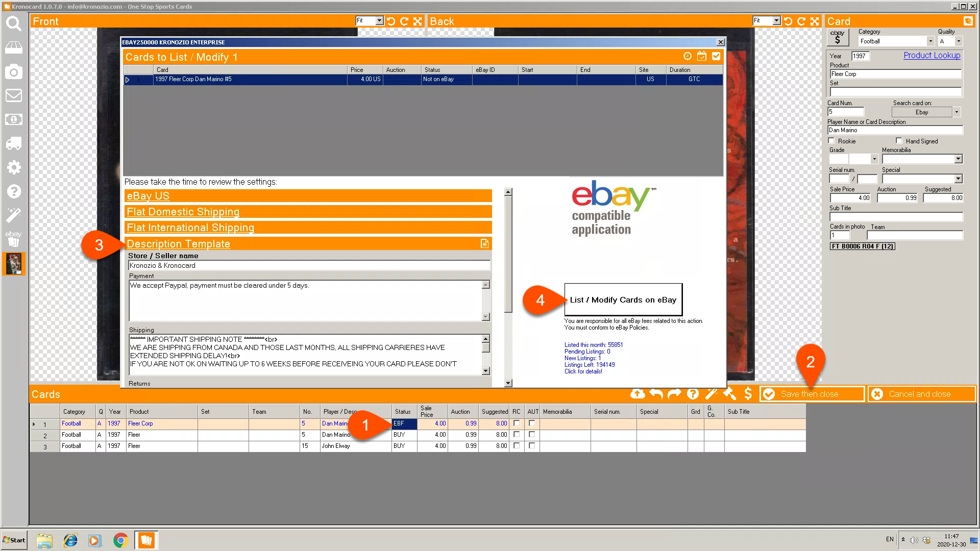
Task: Click the Player Name Dan Marino field
Action: pyautogui.click(x=895, y=130)
